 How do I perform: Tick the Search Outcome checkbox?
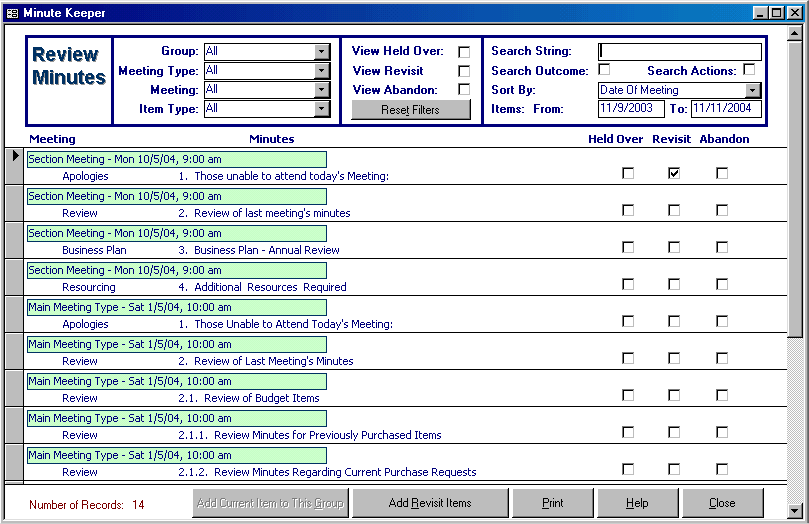point(604,70)
